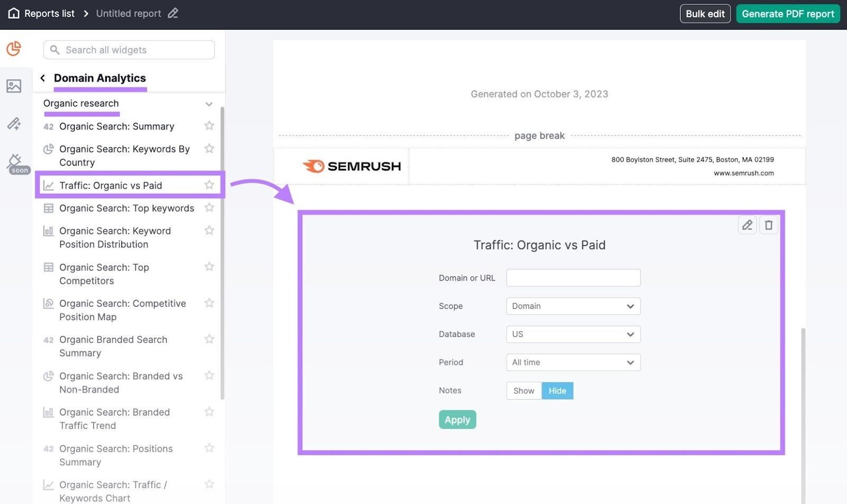The image size is (847, 504).
Task: Go back from Domain Analytics category
Action: click(x=43, y=78)
